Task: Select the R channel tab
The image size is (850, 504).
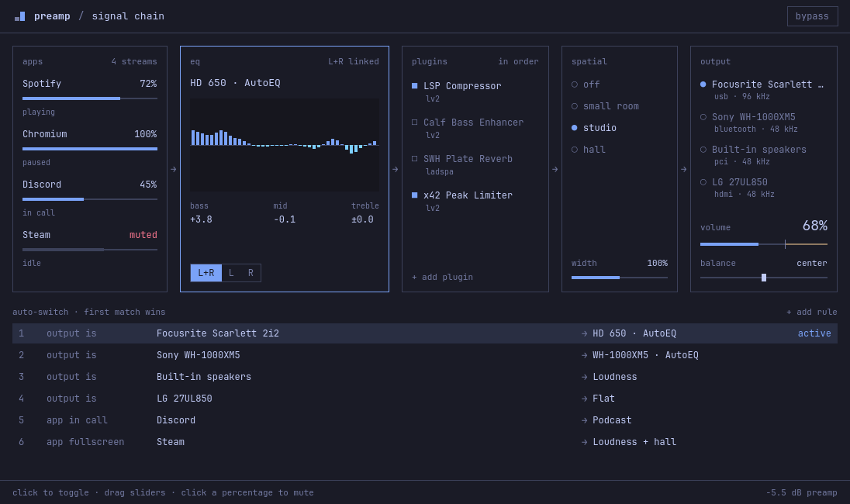Action: point(251,273)
